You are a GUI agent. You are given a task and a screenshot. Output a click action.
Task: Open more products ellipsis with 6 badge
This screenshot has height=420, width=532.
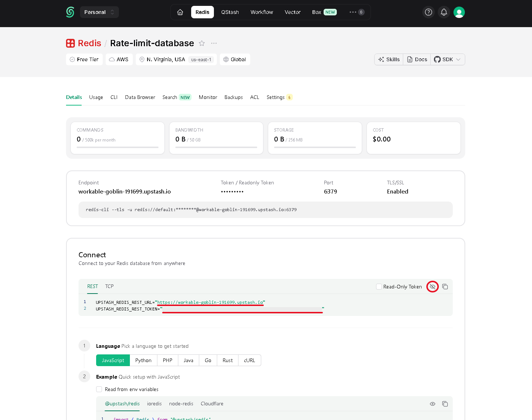click(x=357, y=12)
